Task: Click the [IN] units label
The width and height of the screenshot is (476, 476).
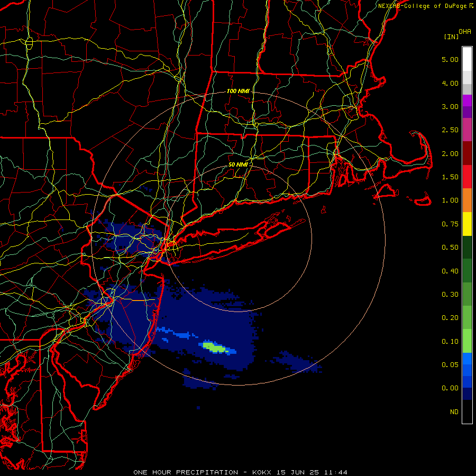Action: [x=451, y=37]
